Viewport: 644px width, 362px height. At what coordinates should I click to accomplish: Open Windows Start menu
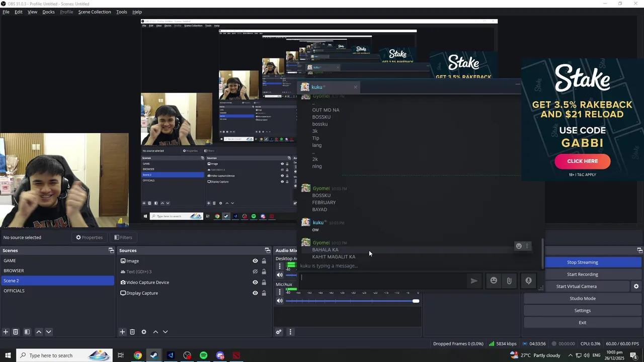pyautogui.click(x=8, y=355)
